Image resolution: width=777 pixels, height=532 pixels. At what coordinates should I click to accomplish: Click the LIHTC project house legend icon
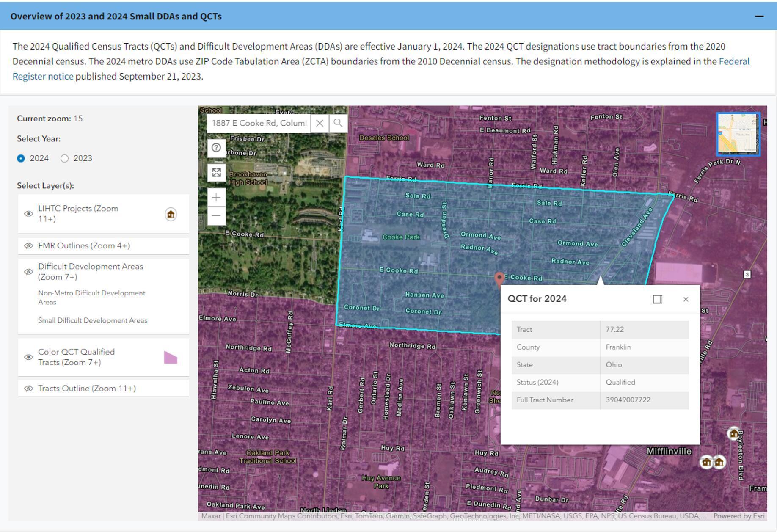click(x=171, y=214)
